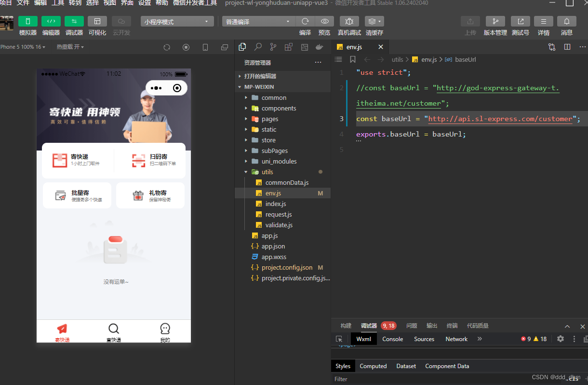
Task: Expand the subPages folder
Action: click(282, 151)
